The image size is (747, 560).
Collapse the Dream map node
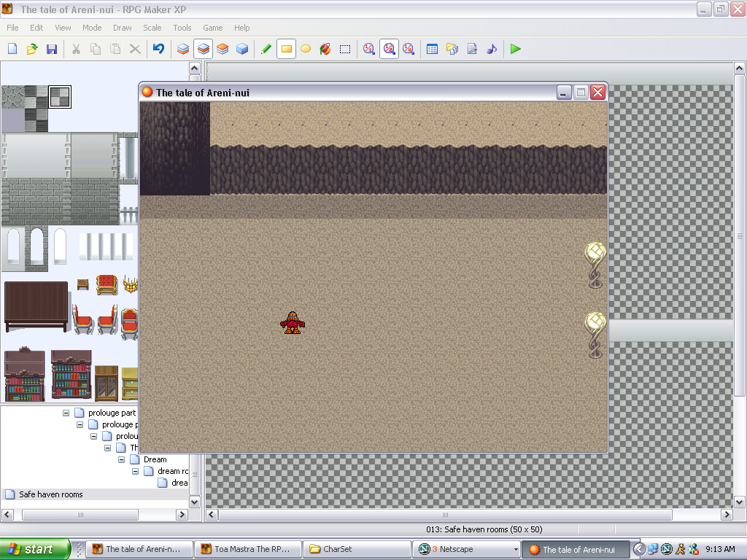click(121, 459)
